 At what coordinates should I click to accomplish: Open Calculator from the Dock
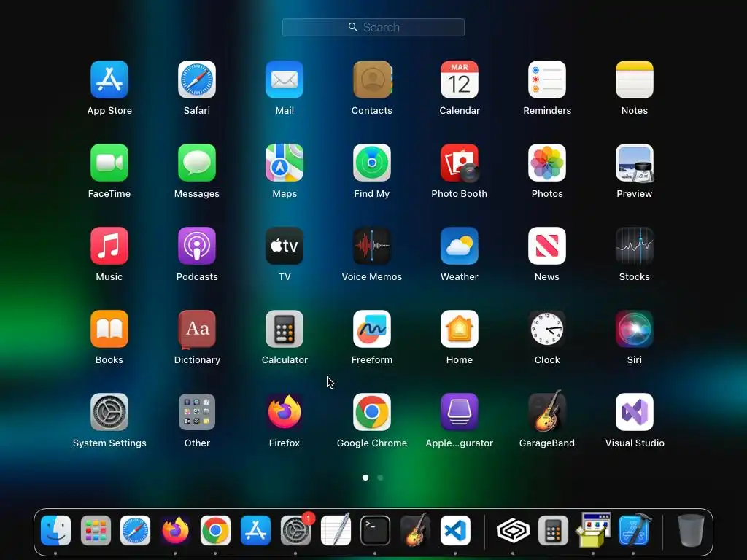pos(553,530)
